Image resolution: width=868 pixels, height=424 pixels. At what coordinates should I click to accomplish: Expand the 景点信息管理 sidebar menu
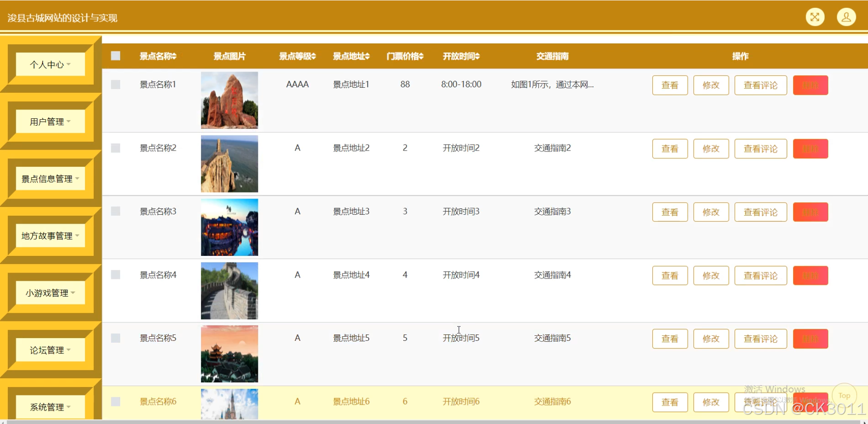click(50, 179)
